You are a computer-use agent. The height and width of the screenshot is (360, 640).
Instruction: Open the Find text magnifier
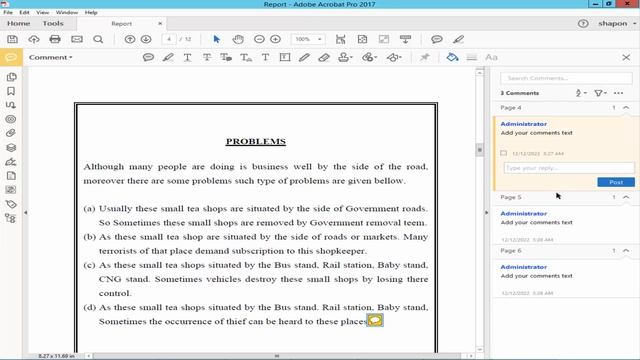[98, 39]
